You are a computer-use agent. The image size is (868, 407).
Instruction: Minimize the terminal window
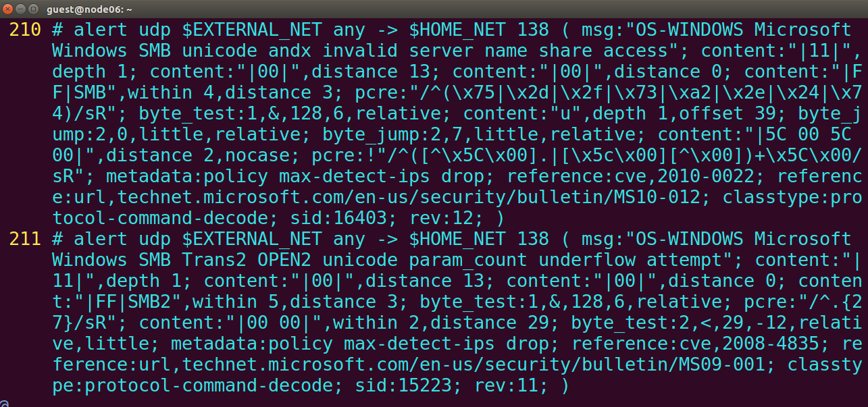[x=20, y=9]
